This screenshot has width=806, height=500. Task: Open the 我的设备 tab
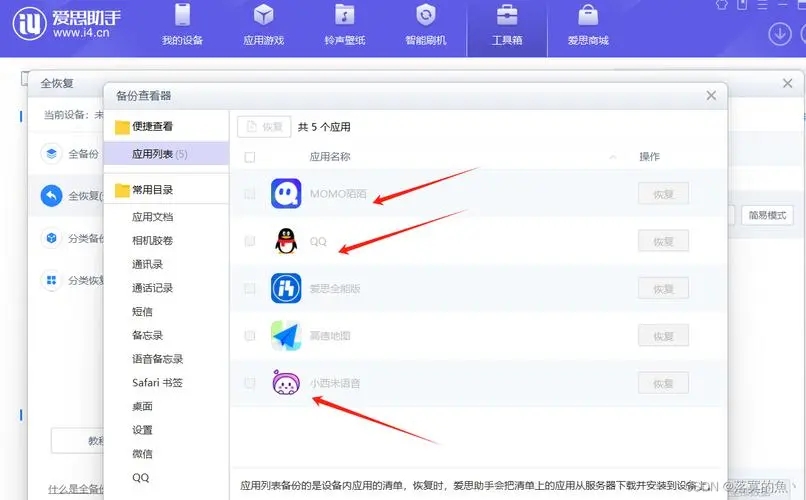pos(182,25)
